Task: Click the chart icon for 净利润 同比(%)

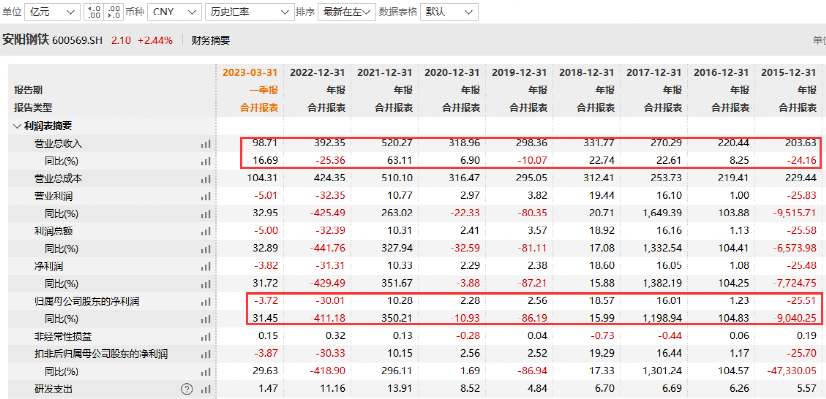Action: click(x=205, y=285)
